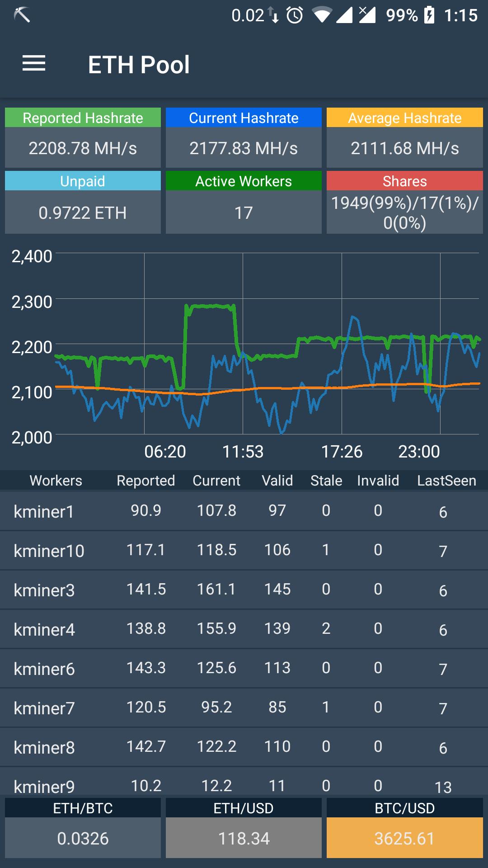
Task: Select worker kminer1 row
Action: point(244,511)
